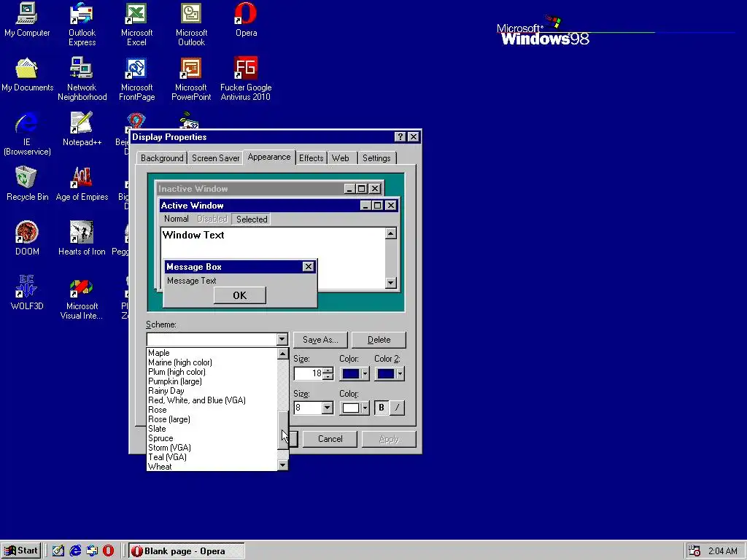Image resolution: width=747 pixels, height=560 pixels.
Task: Toggle the Italic font button
Action: point(397,408)
